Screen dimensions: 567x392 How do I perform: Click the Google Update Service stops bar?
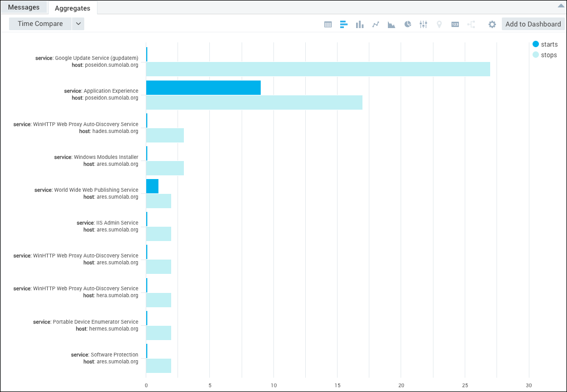tap(318, 69)
